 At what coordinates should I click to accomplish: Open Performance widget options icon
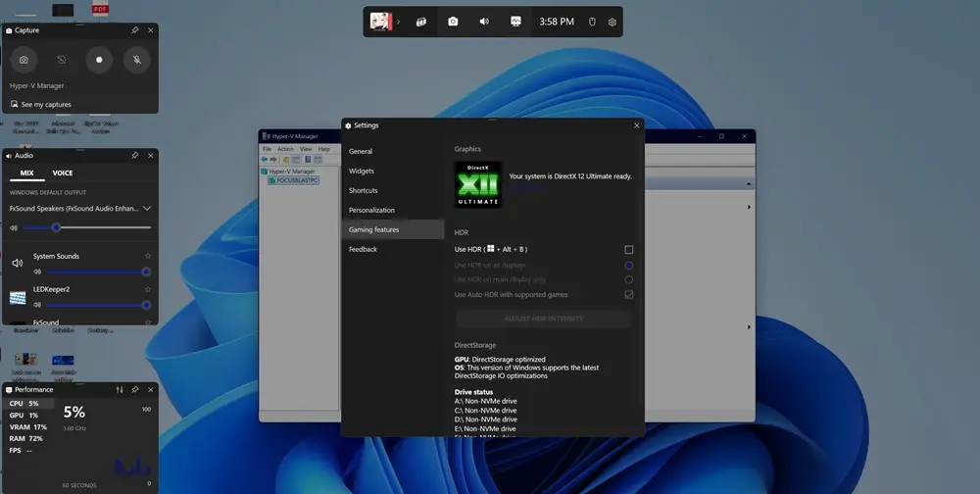point(120,390)
